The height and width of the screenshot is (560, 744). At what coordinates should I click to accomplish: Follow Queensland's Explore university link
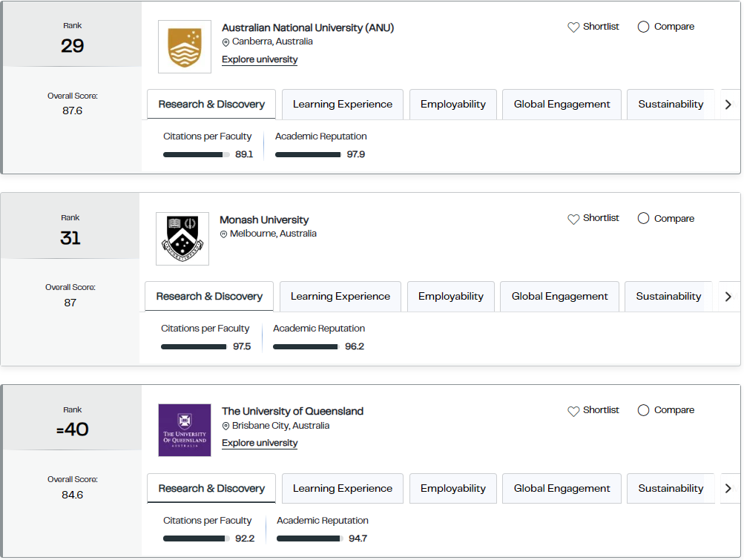[260, 444]
